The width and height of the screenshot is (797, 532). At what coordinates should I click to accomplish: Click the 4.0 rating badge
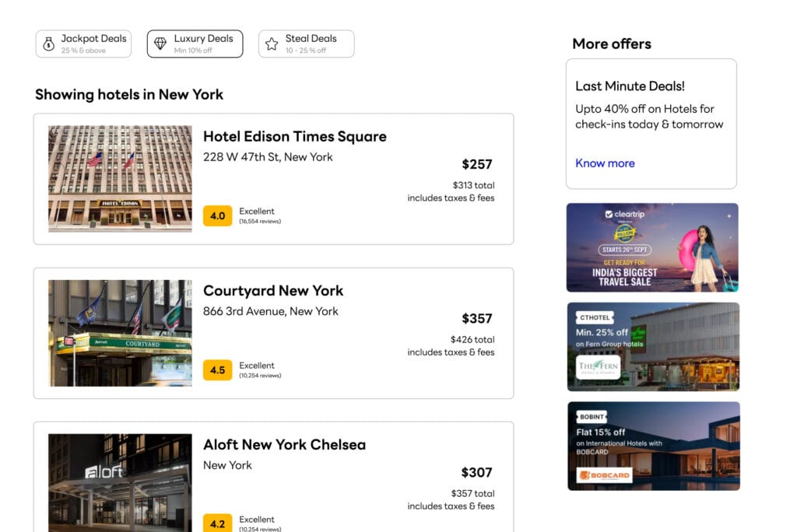click(x=218, y=216)
